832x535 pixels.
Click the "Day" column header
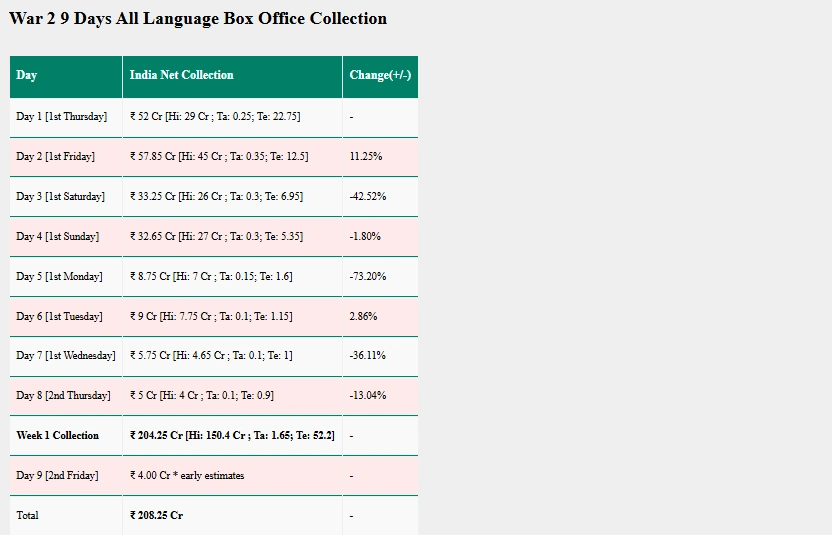tap(27, 76)
